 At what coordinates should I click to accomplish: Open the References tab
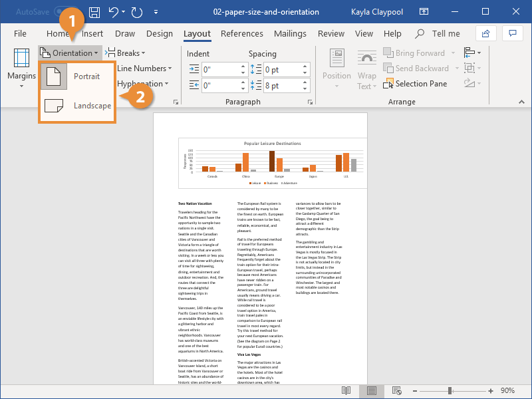(241, 34)
